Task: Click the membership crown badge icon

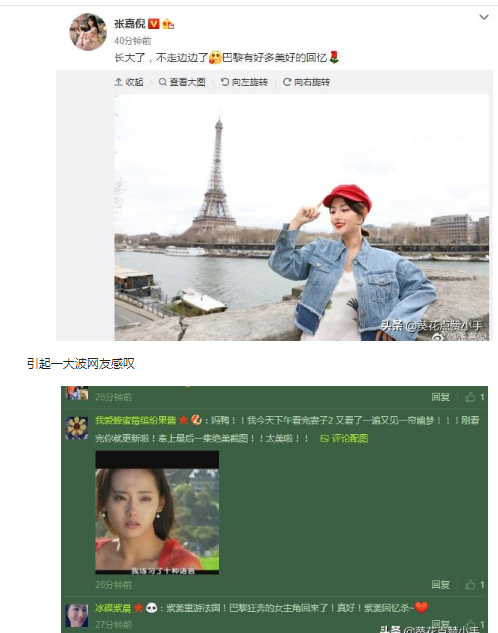Action: (x=168, y=24)
